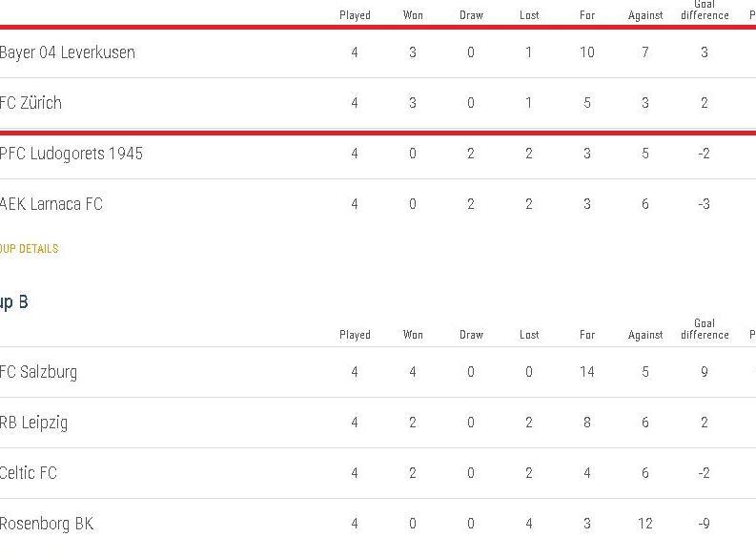
Task: Click the Played column header in top table
Action: (355, 15)
